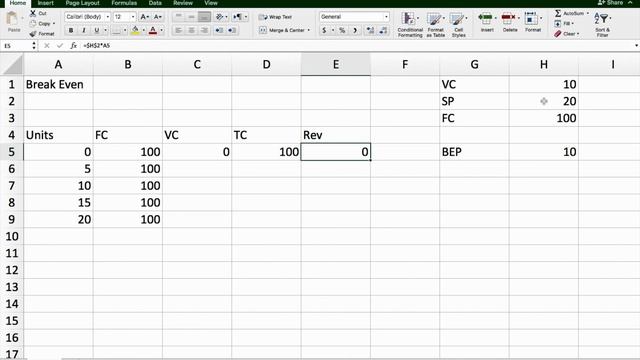Open the font color dropdown arrow
Viewport: 640px width, 360px height.
[x=162, y=30]
